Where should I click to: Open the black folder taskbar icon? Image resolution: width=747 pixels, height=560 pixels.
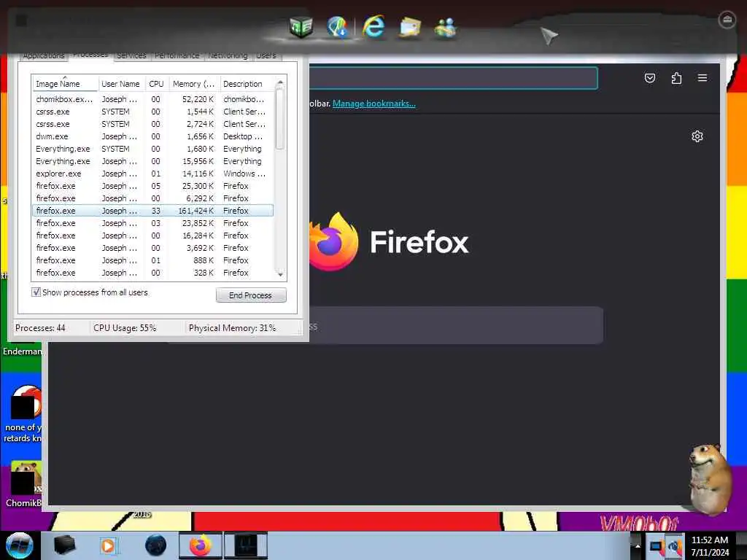(64, 545)
